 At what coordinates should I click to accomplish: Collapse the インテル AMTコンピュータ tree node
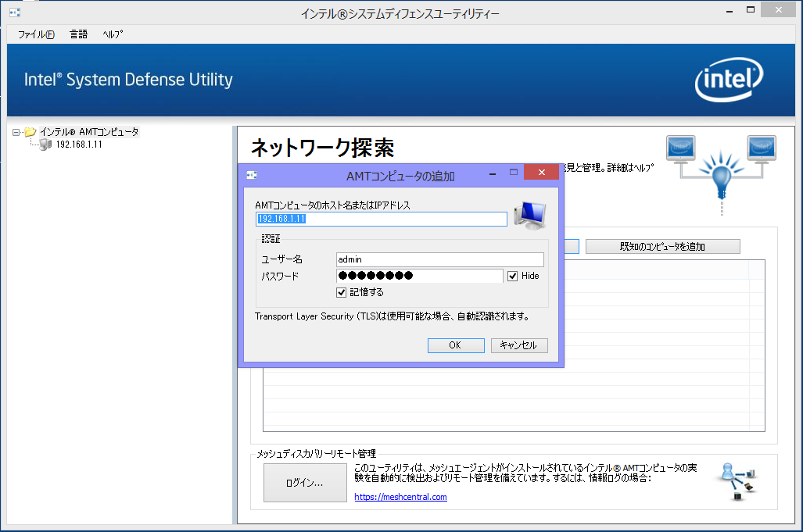[16, 132]
